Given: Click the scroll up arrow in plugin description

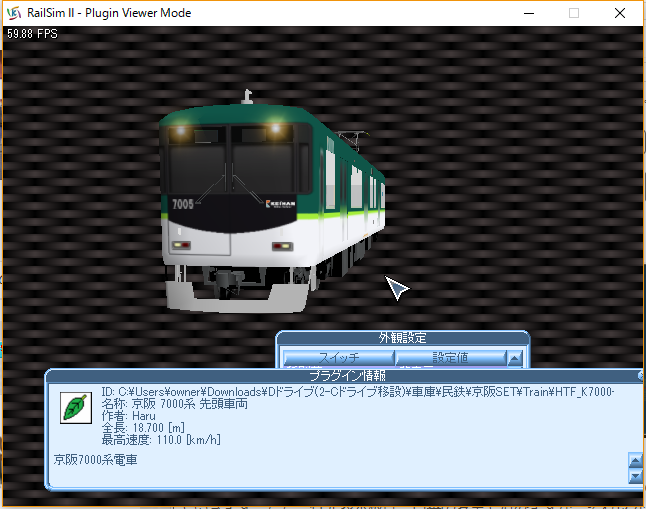Looking at the screenshot, I should click(635, 460).
